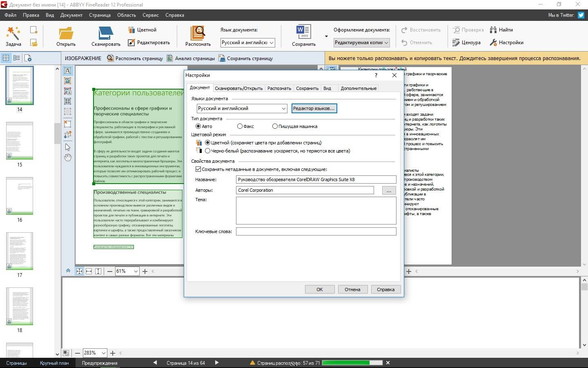
Task: Switch to the Сохранить tab in dialog
Action: click(307, 88)
